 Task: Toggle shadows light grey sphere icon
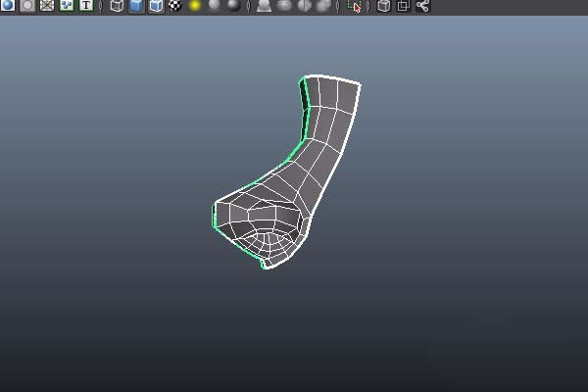214,5
